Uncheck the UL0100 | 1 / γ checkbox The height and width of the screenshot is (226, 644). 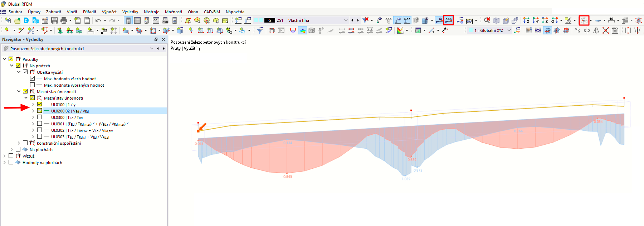(40, 104)
